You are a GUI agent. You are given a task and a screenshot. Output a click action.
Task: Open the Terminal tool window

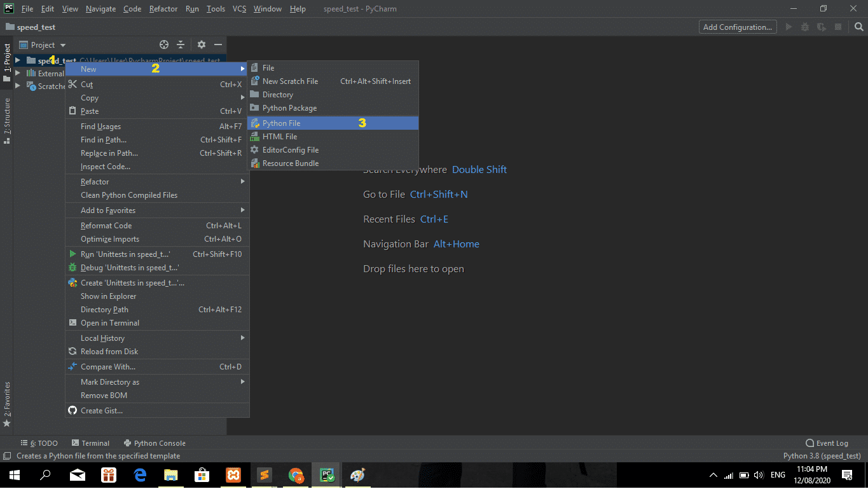point(90,443)
